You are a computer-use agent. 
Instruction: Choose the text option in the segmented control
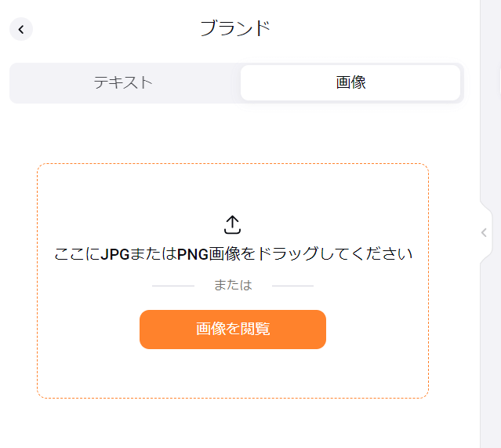[x=123, y=82]
